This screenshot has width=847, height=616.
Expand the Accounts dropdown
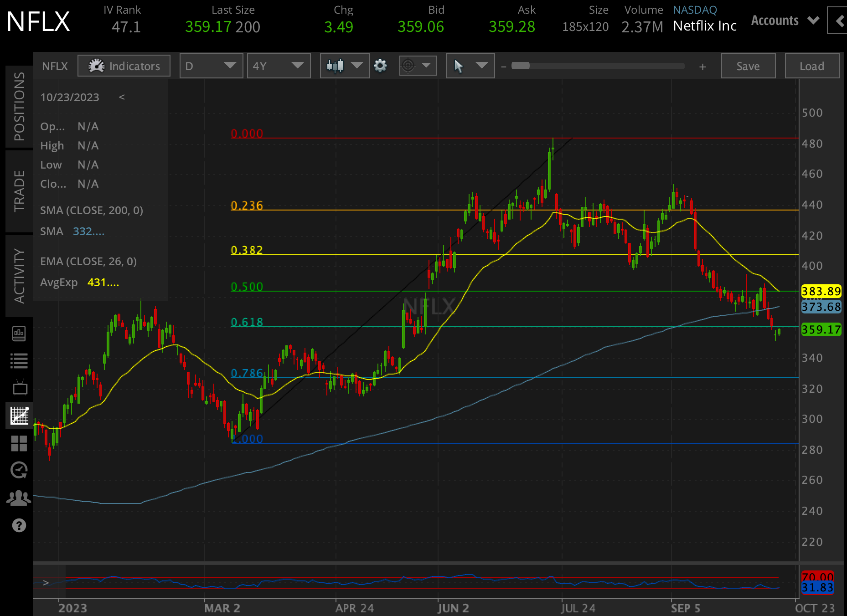click(785, 21)
